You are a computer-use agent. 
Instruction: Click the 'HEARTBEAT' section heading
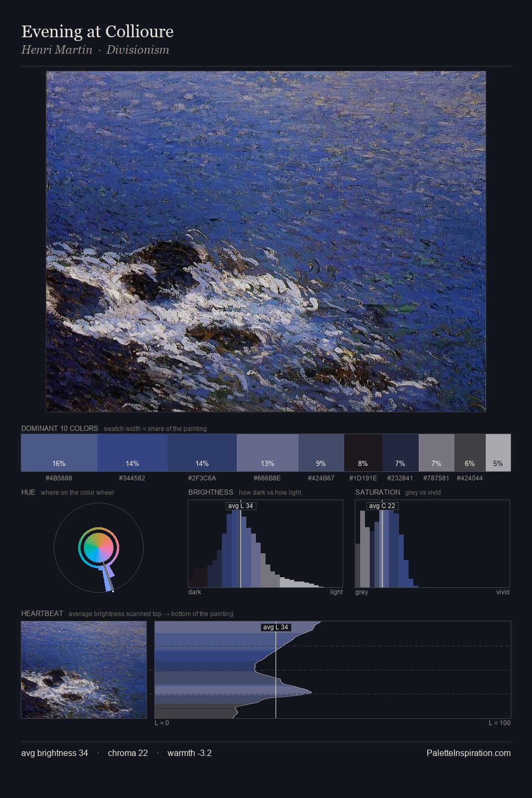pos(42,613)
